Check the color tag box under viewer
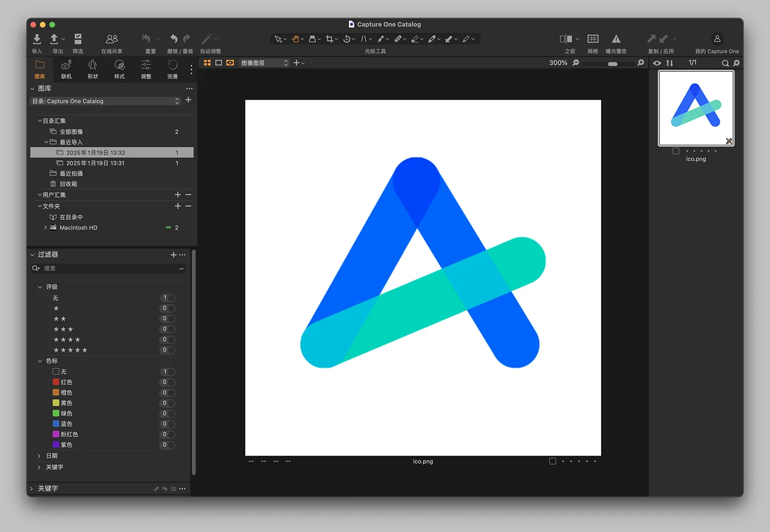The image size is (770, 532). (x=552, y=461)
